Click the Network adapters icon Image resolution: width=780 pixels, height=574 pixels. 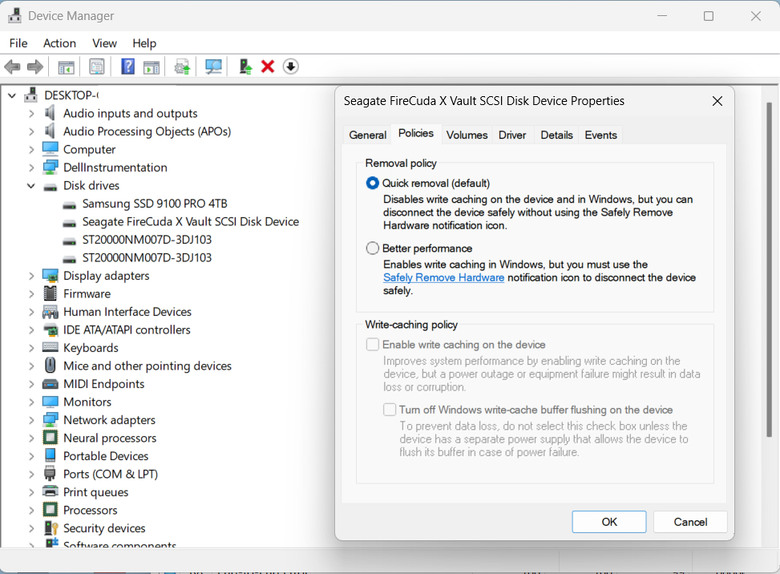click(x=50, y=420)
